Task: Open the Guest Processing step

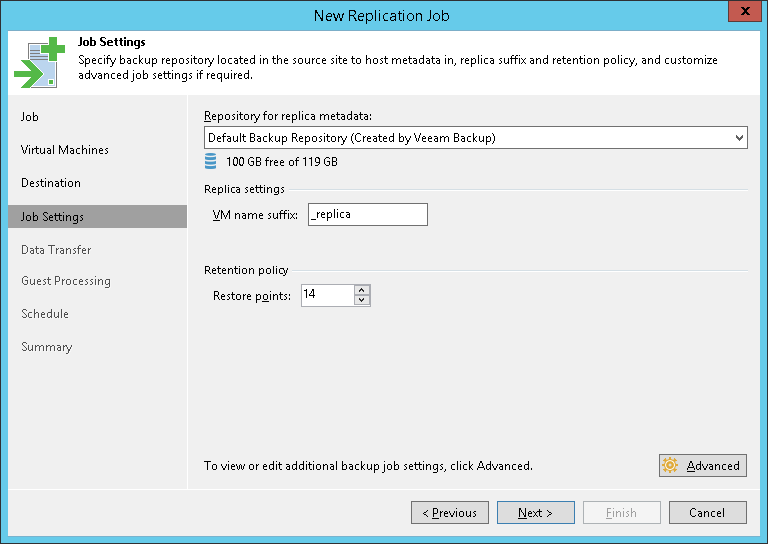Action: coord(66,281)
